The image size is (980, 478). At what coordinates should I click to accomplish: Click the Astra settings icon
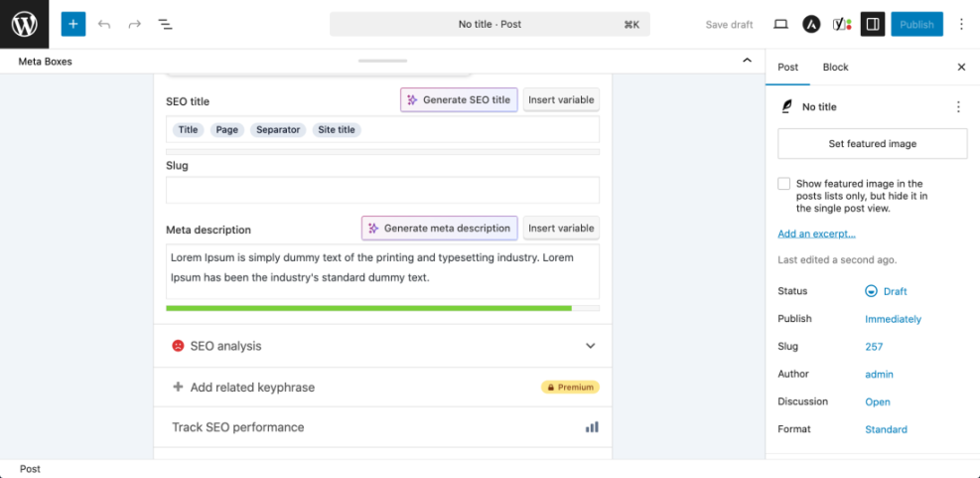tap(811, 25)
